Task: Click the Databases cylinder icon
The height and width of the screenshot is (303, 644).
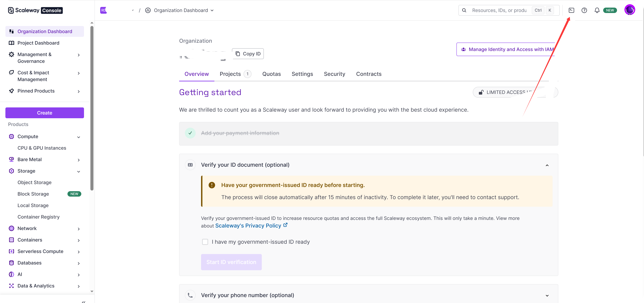Action: 11,263
